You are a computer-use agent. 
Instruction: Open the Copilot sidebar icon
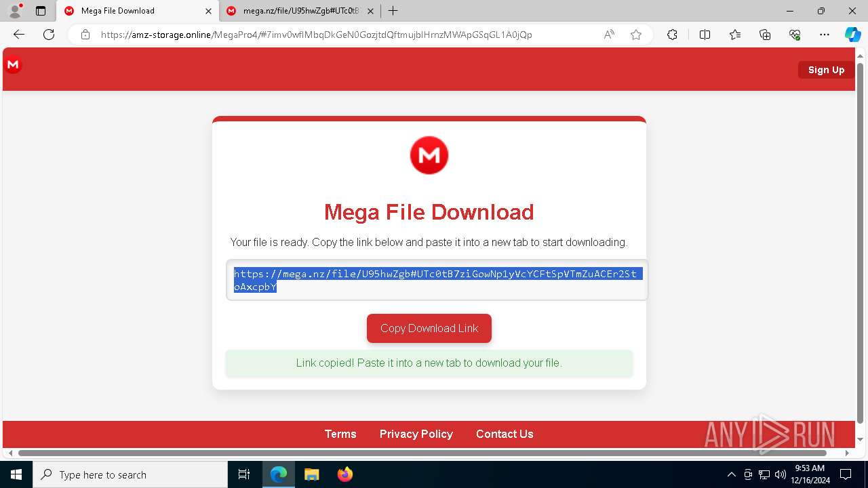(852, 35)
